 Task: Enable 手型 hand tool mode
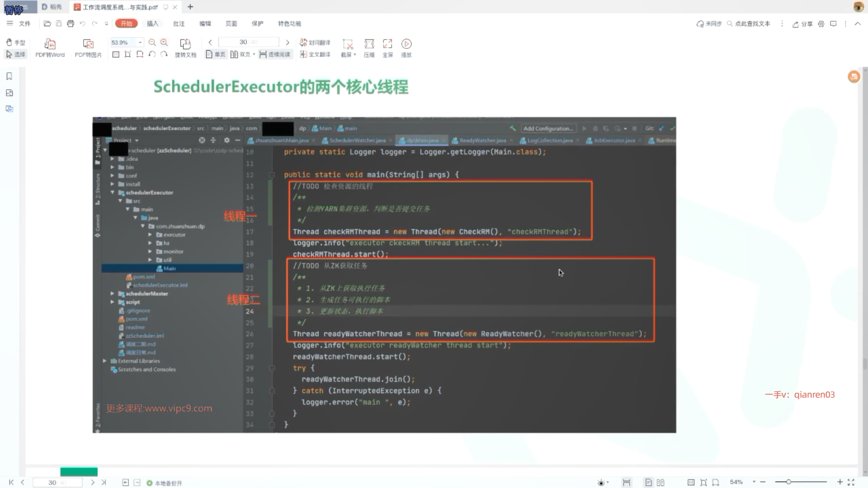[15, 42]
